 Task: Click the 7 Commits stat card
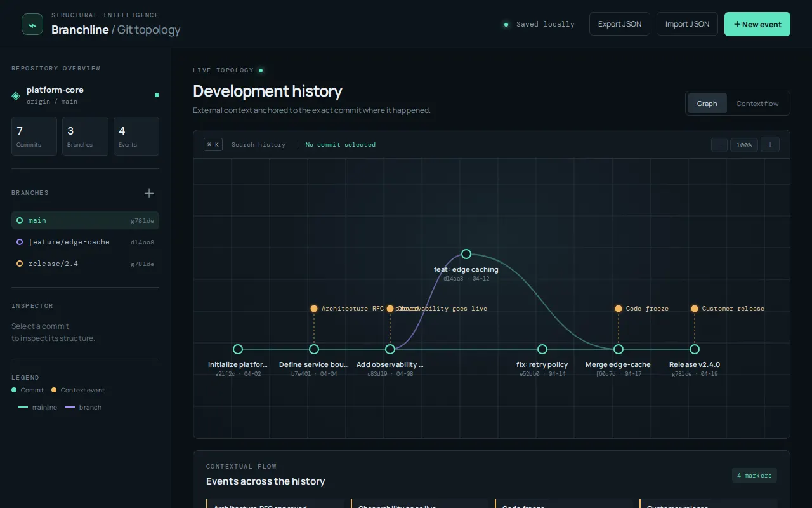coord(34,136)
